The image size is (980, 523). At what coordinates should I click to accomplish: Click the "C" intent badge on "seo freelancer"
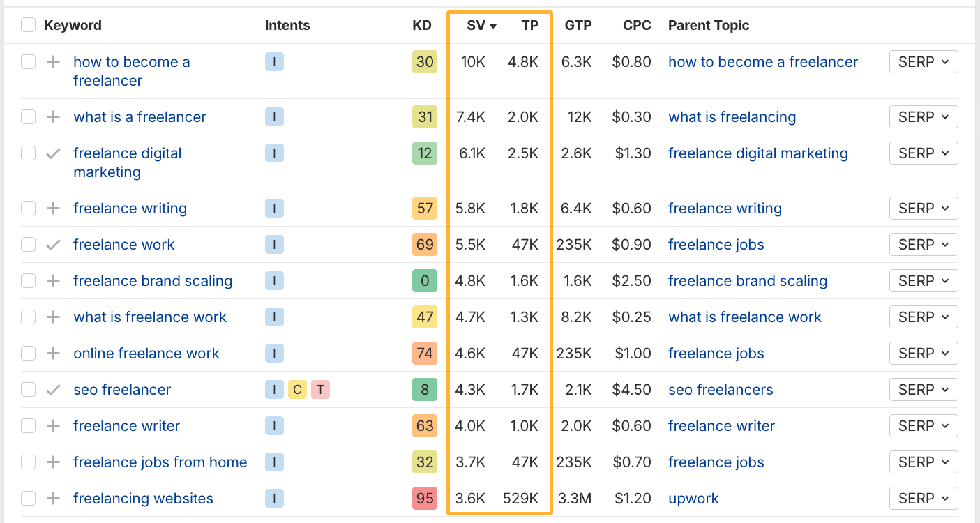point(297,389)
